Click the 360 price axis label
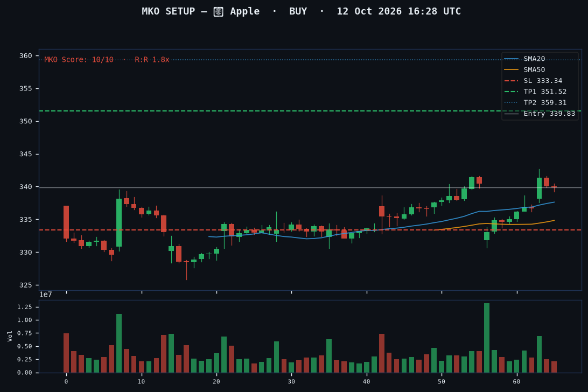Viewport: 588px width, 392px height. [26, 56]
